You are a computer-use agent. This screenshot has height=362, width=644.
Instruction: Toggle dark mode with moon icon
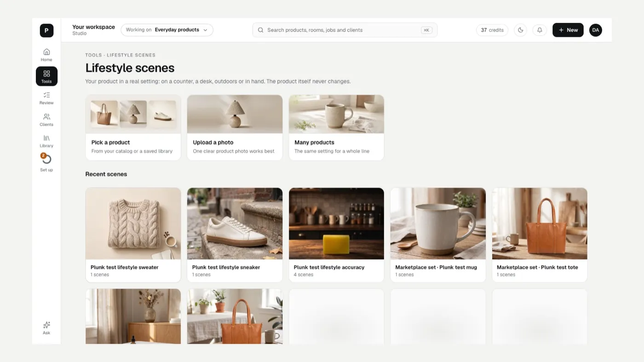click(x=520, y=30)
